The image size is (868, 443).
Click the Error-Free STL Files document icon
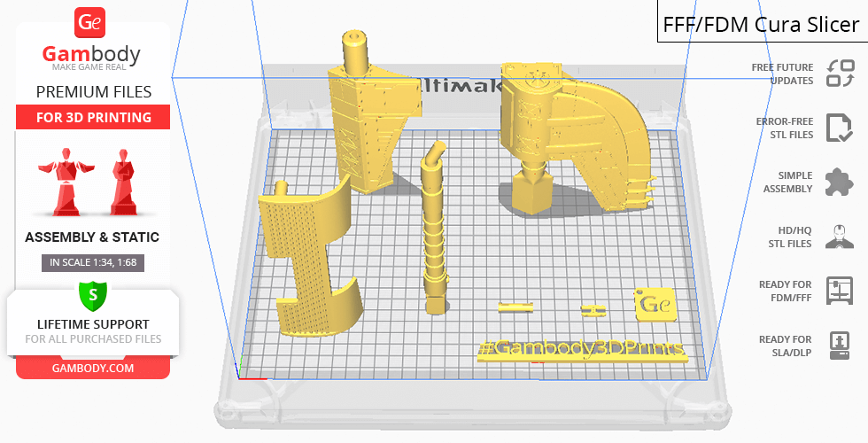pos(839,128)
